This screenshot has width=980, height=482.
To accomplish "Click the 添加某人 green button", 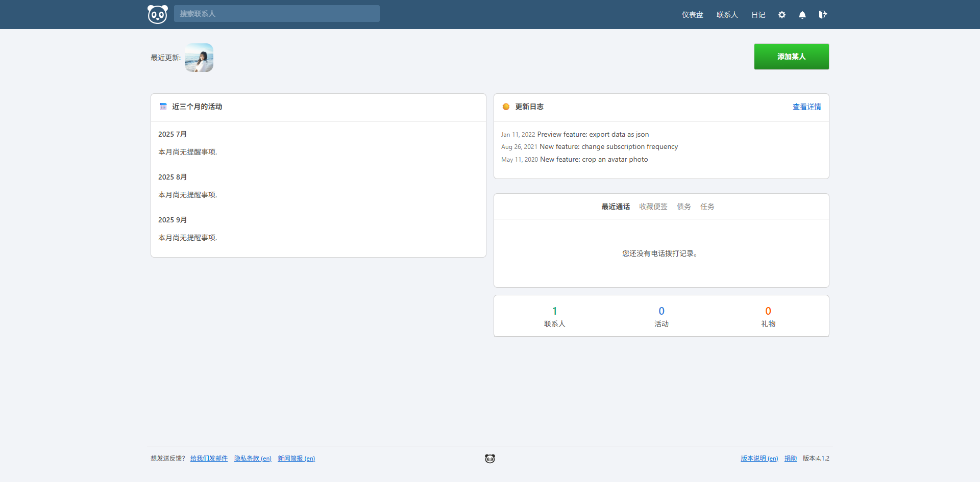I will coord(792,57).
